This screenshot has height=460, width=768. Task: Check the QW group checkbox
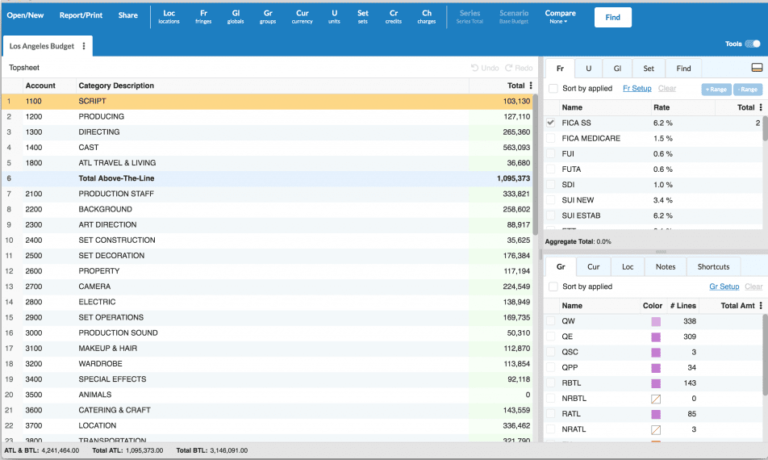(x=551, y=322)
